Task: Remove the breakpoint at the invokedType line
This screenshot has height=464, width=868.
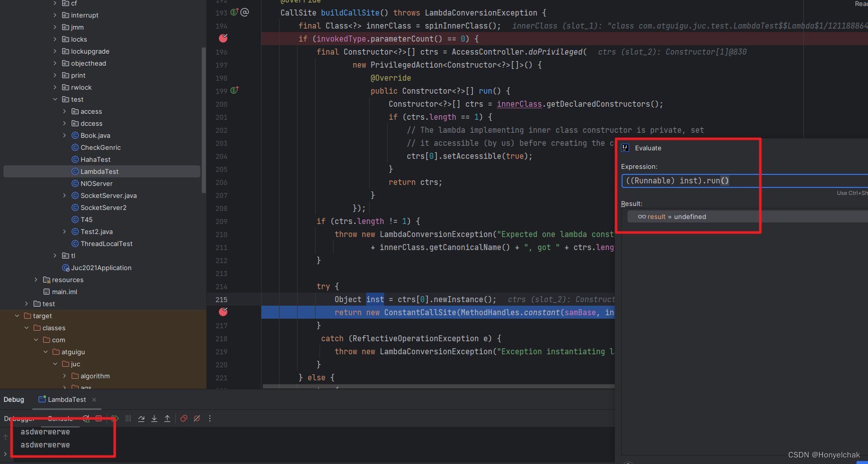Action: coord(223,38)
